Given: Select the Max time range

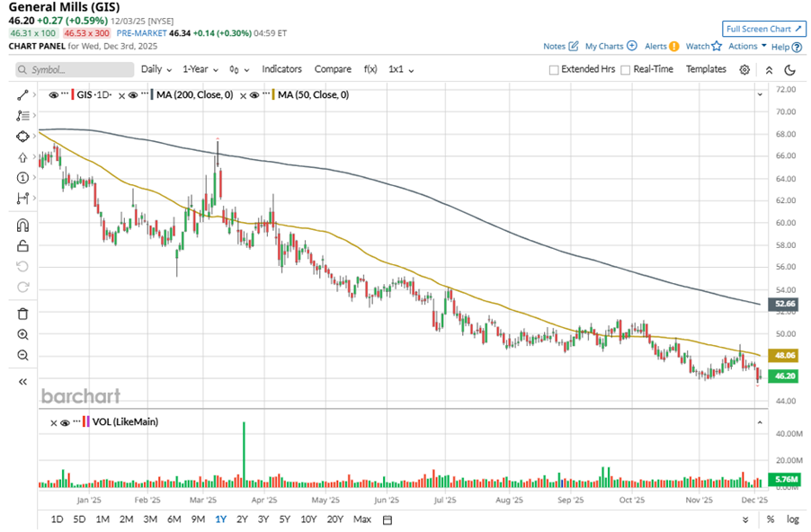Looking at the screenshot, I should click(x=362, y=519).
